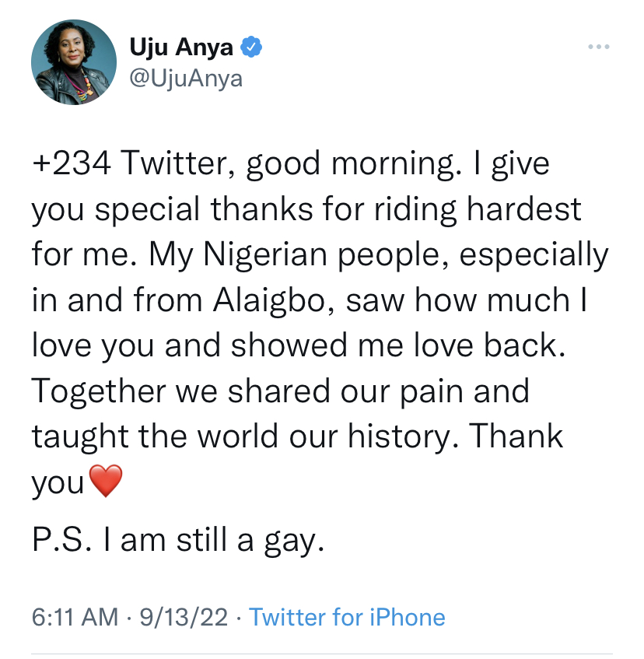Open the @UjuAnya handle link
The width and height of the screenshot is (644, 659).
tap(186, 79)
